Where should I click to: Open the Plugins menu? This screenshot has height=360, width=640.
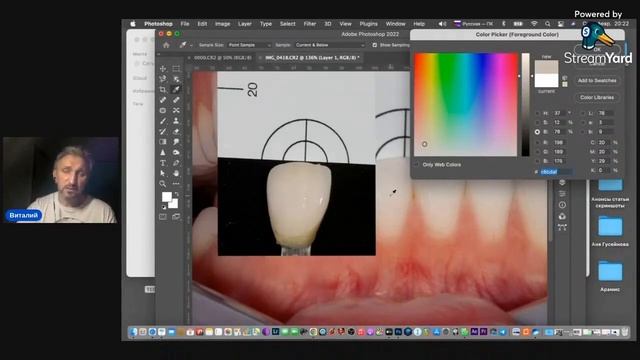[369, 24]
